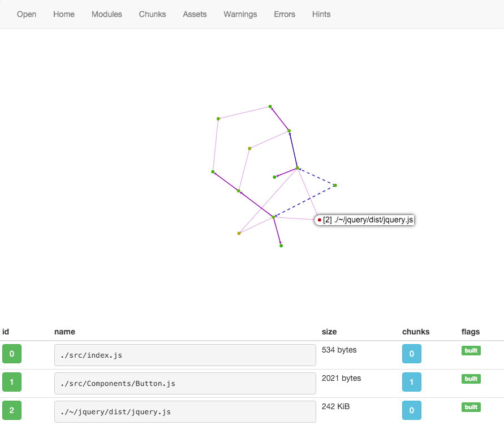View the Errors page

tap(285, 14)
